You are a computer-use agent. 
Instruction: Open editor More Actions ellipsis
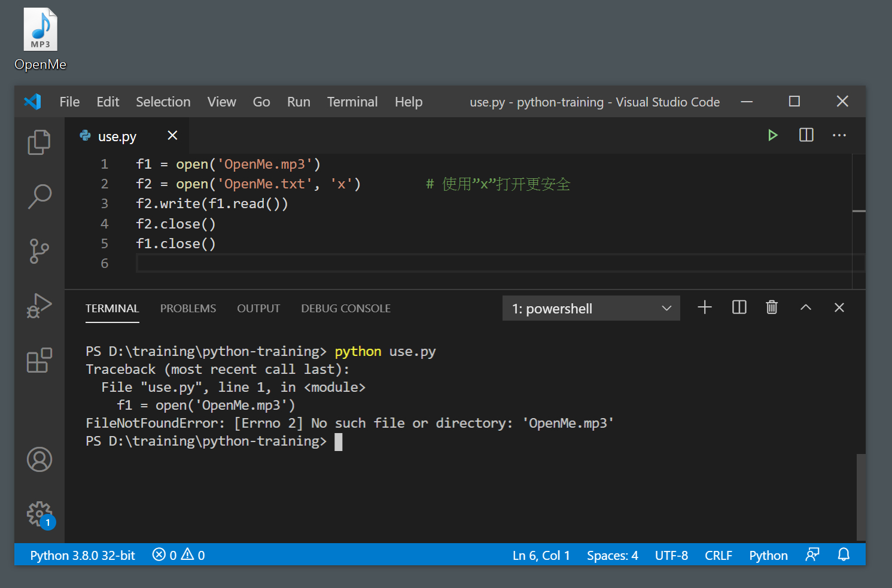839,135
